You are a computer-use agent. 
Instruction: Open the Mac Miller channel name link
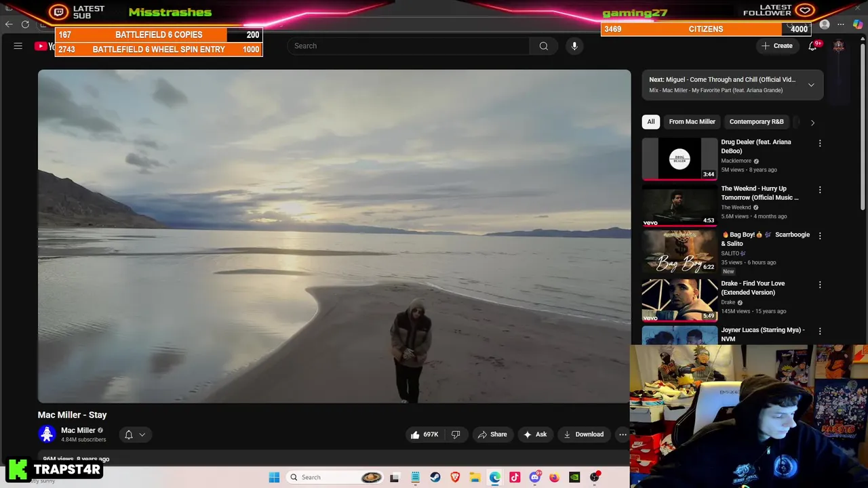point(78,430)
